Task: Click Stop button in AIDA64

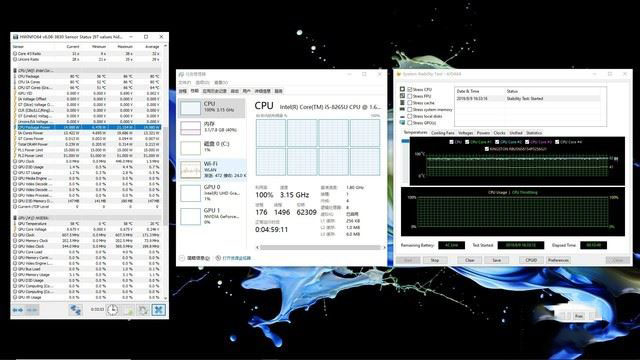Action: pos(435,260)
